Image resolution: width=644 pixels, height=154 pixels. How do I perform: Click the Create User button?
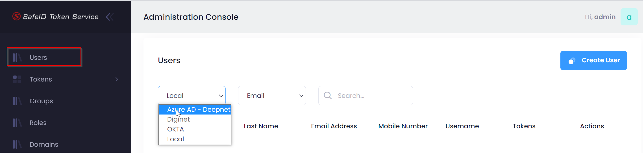click(593, 60)
